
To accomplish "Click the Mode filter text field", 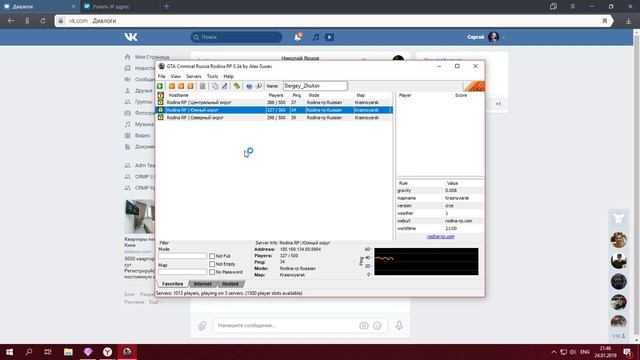I will point(182,256).
